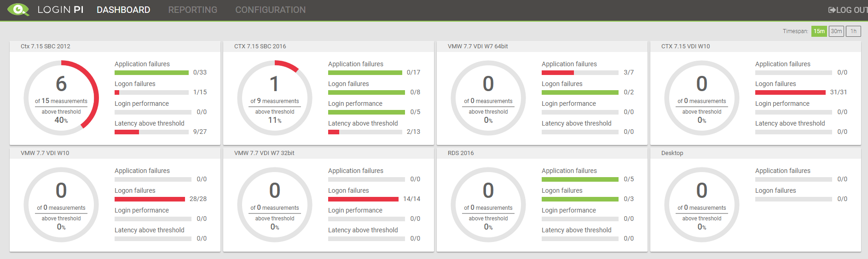Open the VMW 7.7 VDI W10 card title
This screenshot has width=868, height=259.
(45, 153)
